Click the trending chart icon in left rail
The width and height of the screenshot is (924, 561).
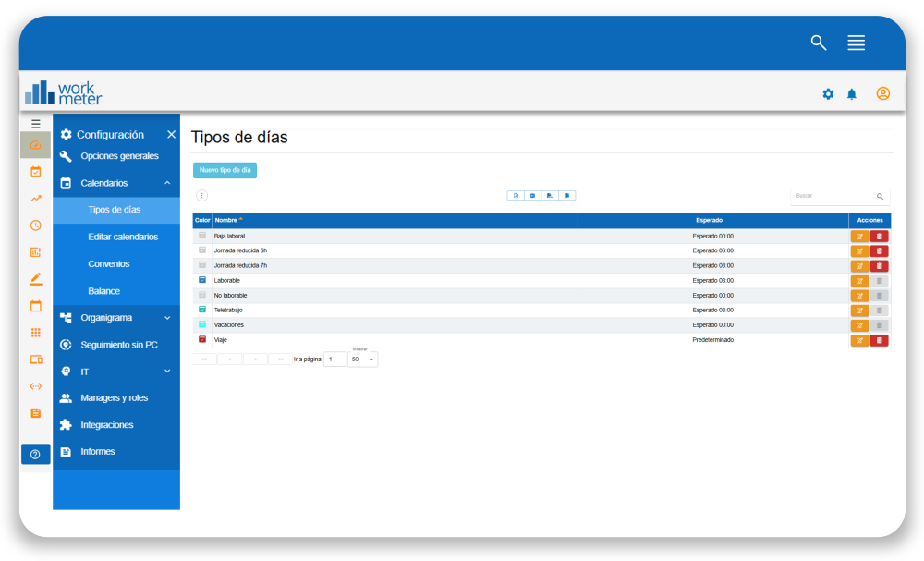[36, 198]
